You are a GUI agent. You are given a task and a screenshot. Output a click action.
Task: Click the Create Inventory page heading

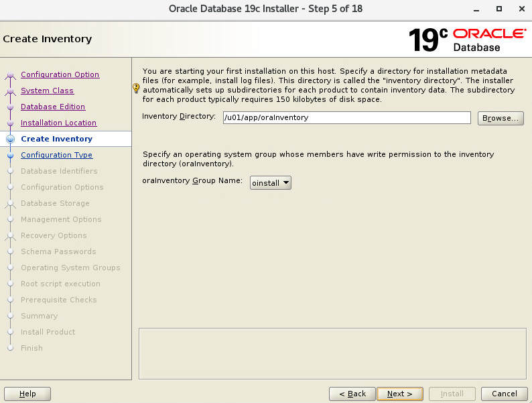pyautogui.click(x=48, y=39)
